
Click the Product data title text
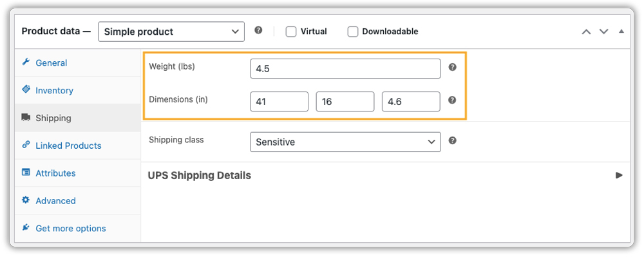(56, 31)
